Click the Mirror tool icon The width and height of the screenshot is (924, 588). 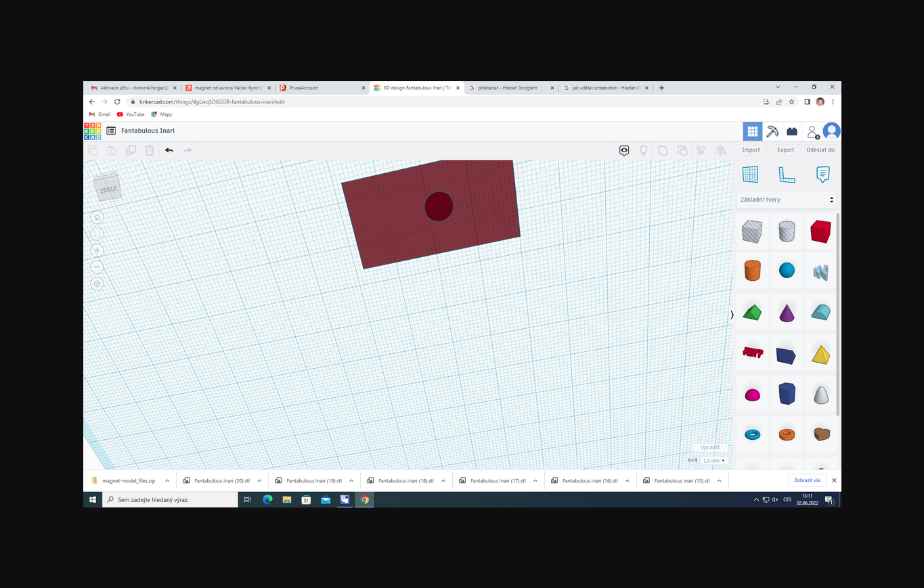[720, 150]
